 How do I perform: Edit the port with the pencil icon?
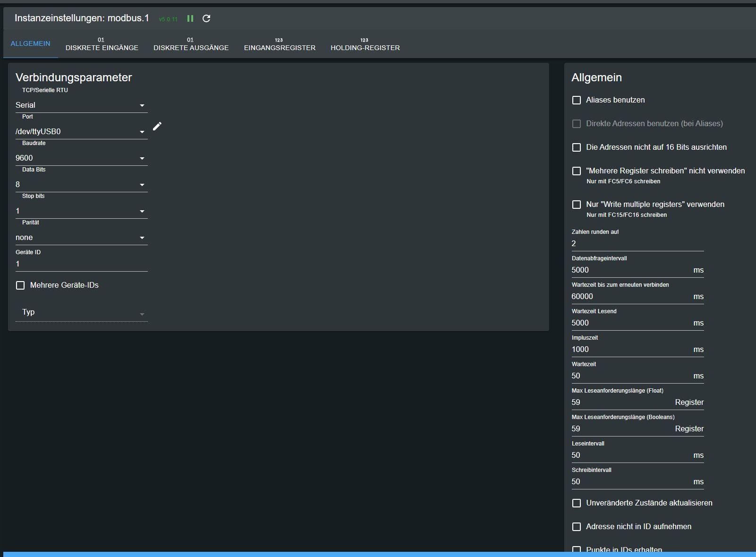click(157, 126)
